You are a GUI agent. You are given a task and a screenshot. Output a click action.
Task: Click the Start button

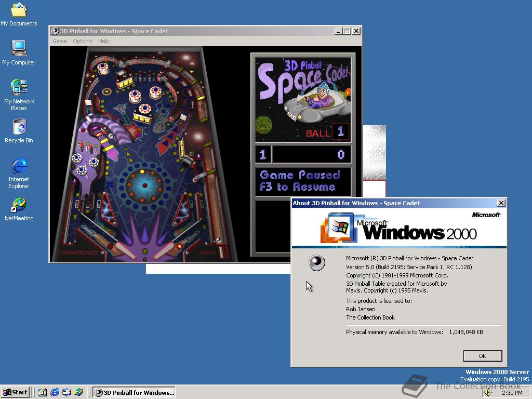pyautogui.click(x=15, y=392)
